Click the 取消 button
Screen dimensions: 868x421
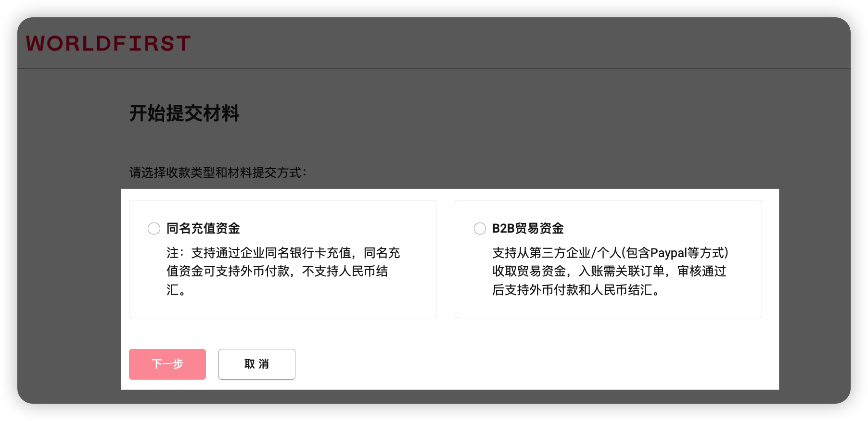tap(257, 364)
